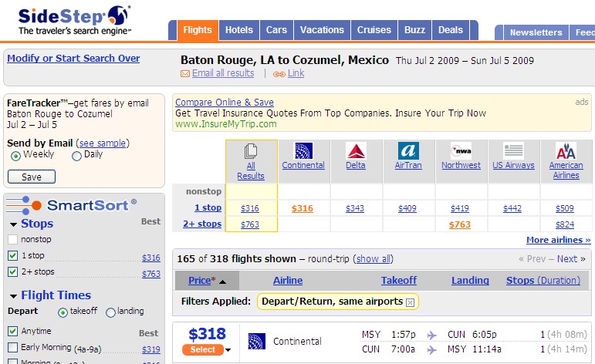Click the SmartSort slider icon
The height and width of the screenshot is (364, 595).
point(23,205)
